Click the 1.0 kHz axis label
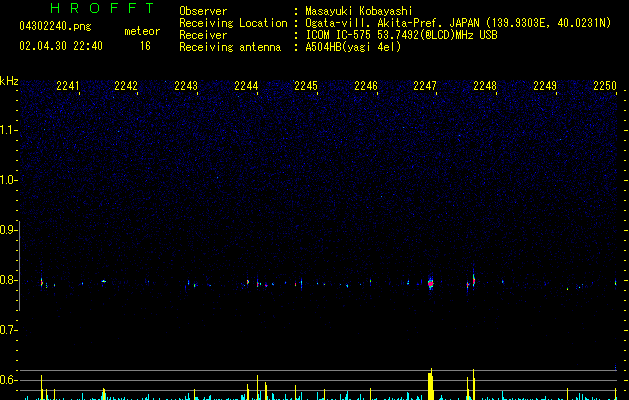 pos(8,180)
